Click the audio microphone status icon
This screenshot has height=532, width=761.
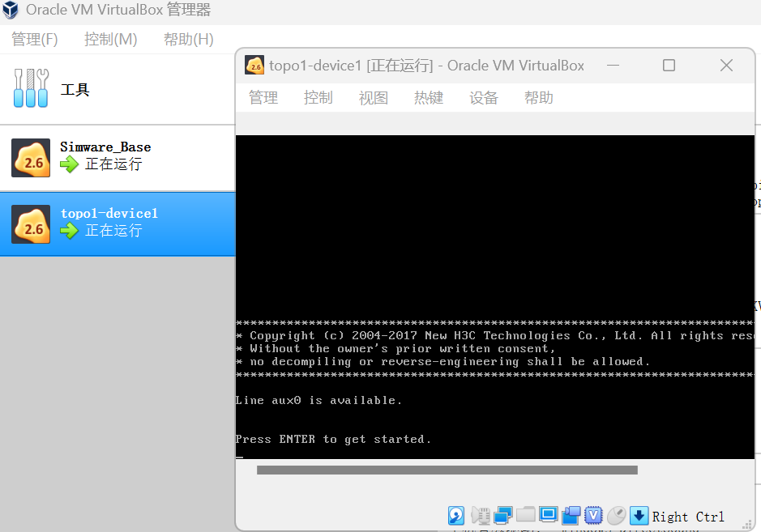481,516
